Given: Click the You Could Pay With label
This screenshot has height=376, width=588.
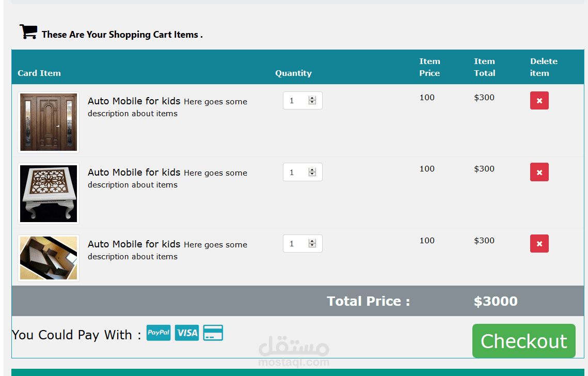Looking at the screenshot, I should coord(76,335).
